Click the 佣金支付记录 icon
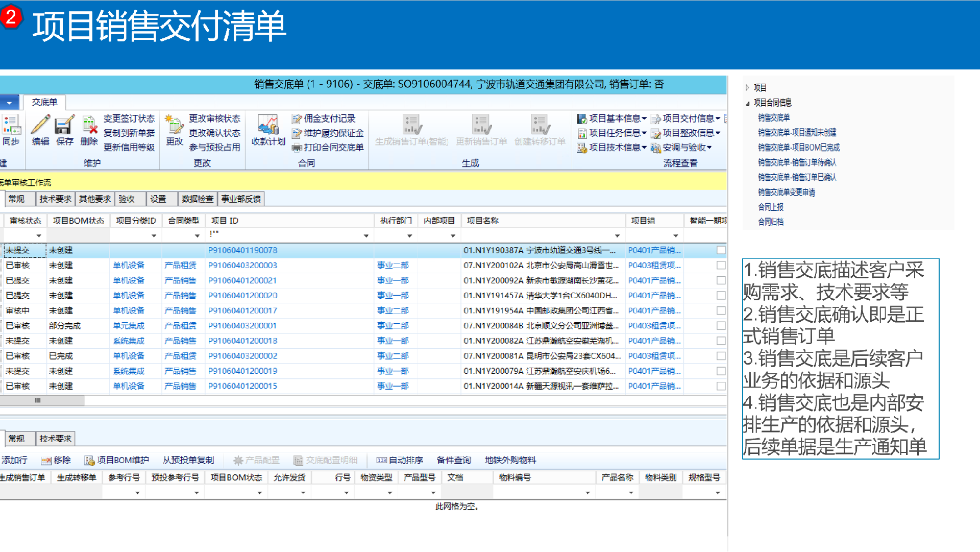The height and width of the screenshot is (552, 980). 297,119
